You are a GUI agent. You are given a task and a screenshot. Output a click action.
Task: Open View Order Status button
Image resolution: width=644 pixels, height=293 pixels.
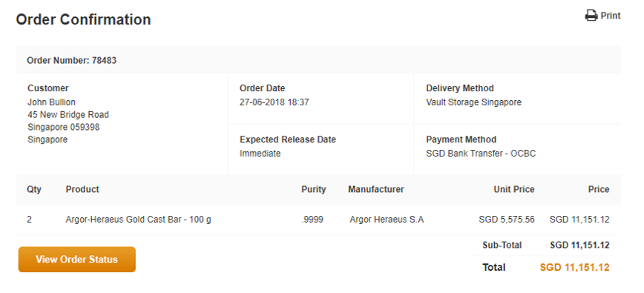click(x=77, y=260)
